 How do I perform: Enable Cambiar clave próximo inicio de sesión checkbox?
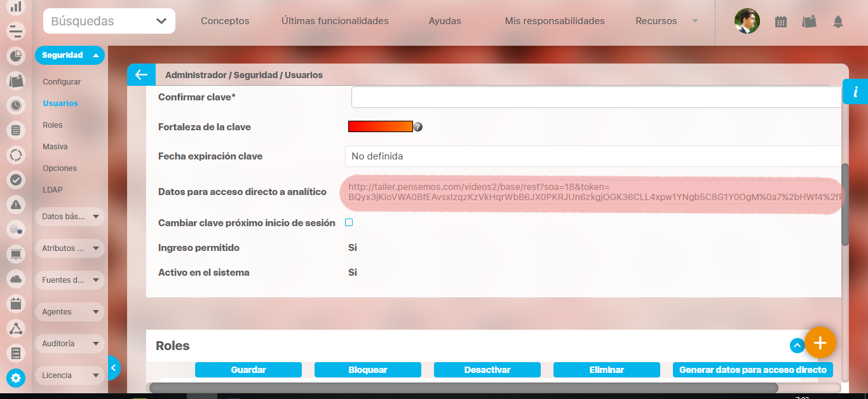coord(349,222)
